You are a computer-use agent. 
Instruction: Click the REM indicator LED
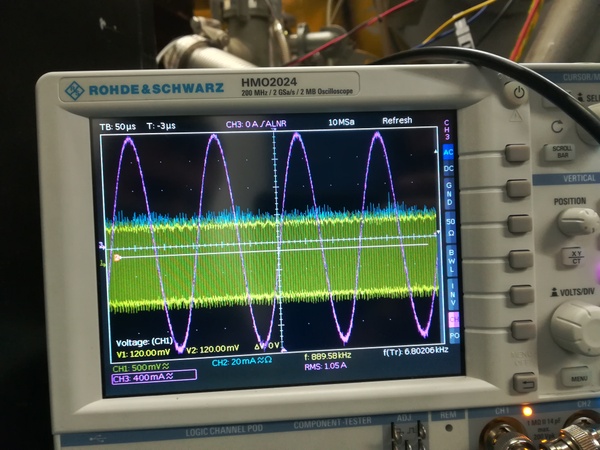click(449, 427)
